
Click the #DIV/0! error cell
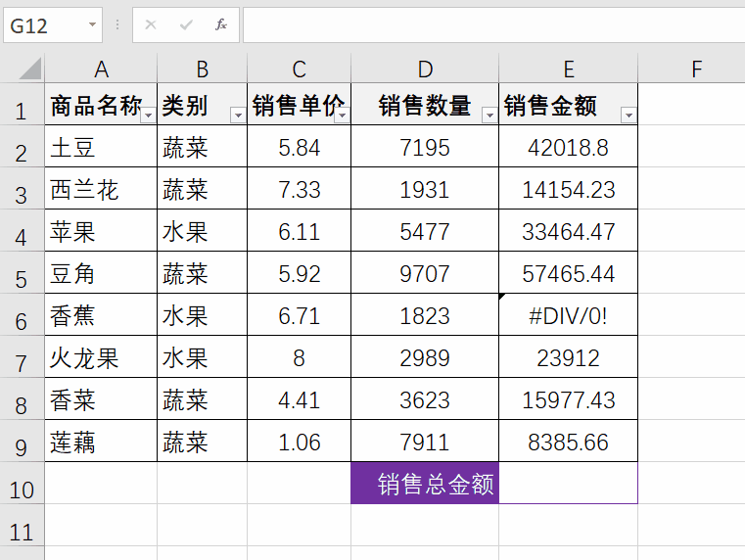coord(568,314)
